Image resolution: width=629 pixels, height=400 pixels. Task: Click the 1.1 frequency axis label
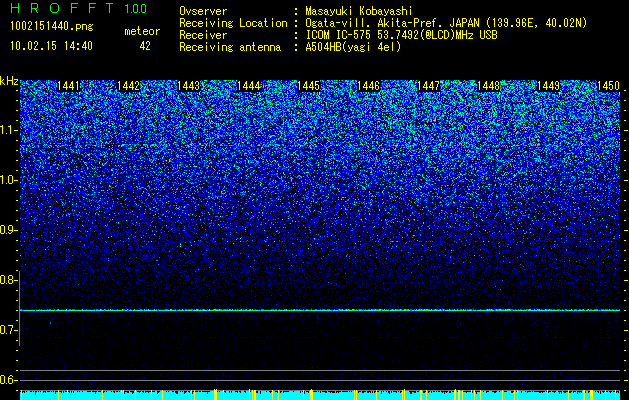click(9, 130)
